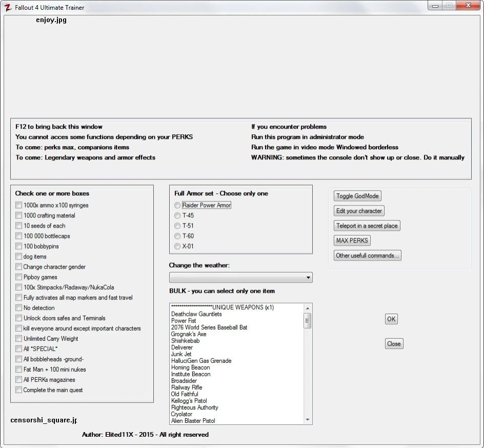Image resolution: width=484 pixels, height=448 pixels.
Task: Click the bulk list scroll down arrow
Action: (308, 420)
